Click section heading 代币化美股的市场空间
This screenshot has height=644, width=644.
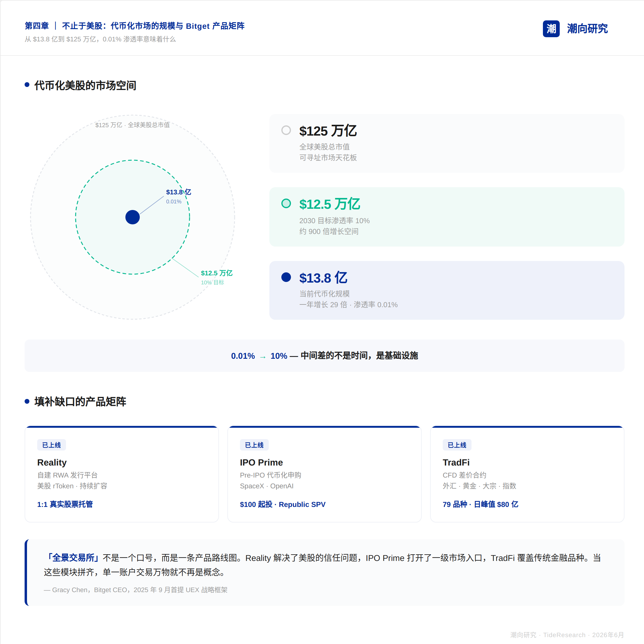click(85, 85)
